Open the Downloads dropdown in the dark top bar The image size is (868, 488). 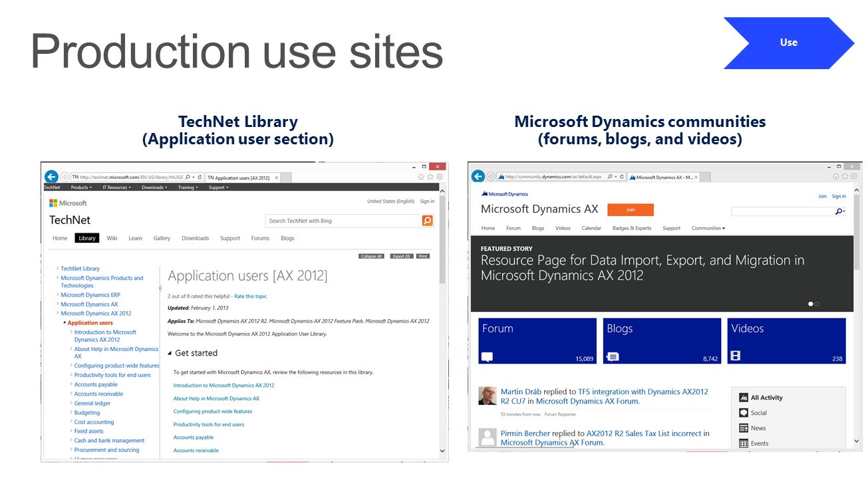click(154, 187)
